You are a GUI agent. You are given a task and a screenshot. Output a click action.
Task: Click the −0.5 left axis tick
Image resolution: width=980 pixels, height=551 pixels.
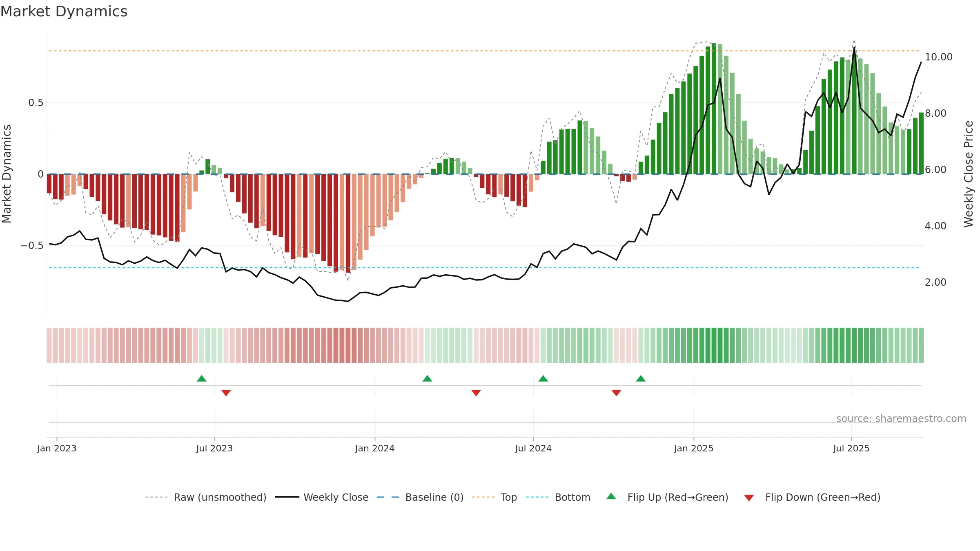point(32,245)
